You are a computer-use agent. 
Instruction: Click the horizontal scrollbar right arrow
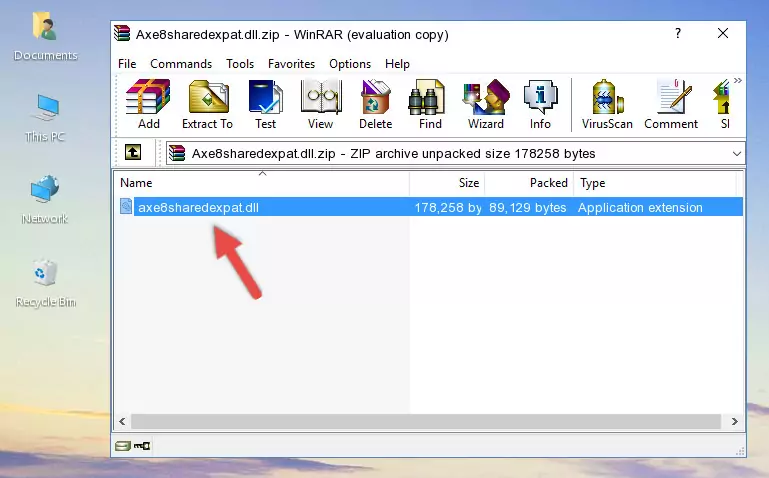[x=734, y=421]
